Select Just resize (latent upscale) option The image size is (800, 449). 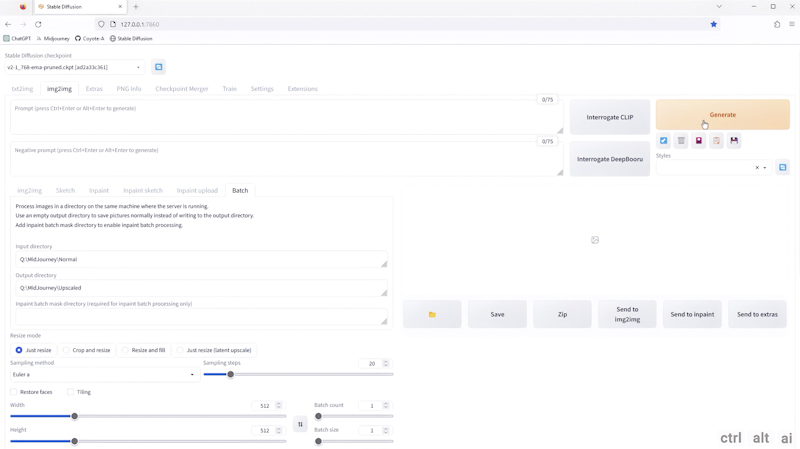[x=214, y=350]
